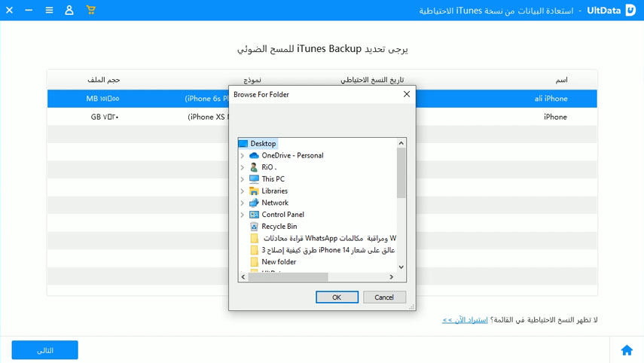Select New folder in tree
644x363 pixels.
click(x=279, y=261)
